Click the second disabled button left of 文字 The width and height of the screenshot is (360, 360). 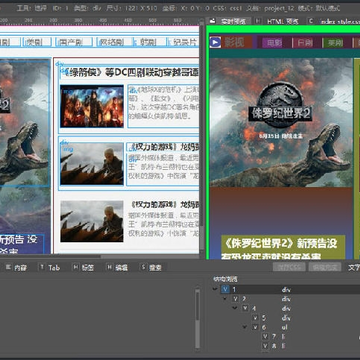325,267
